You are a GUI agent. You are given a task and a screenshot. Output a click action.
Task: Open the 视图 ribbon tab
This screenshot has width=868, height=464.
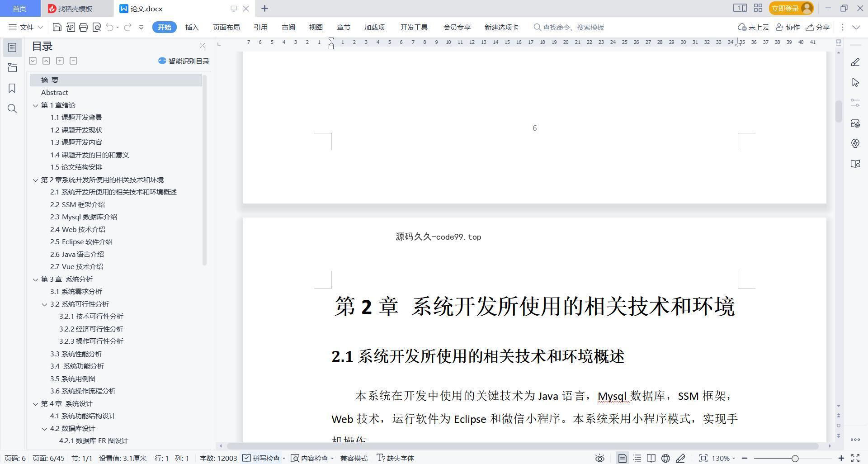pyautogui.click(x=316, y=27)
